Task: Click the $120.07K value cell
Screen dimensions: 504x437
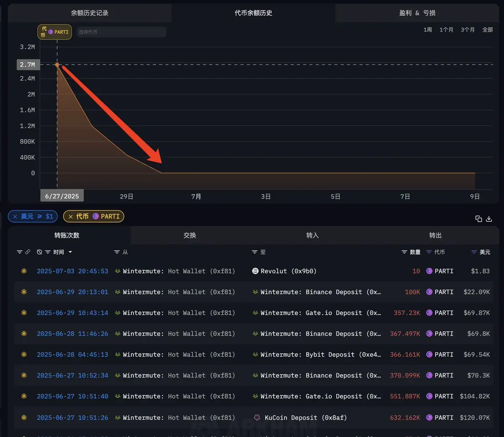Action: tap(475, 418)
